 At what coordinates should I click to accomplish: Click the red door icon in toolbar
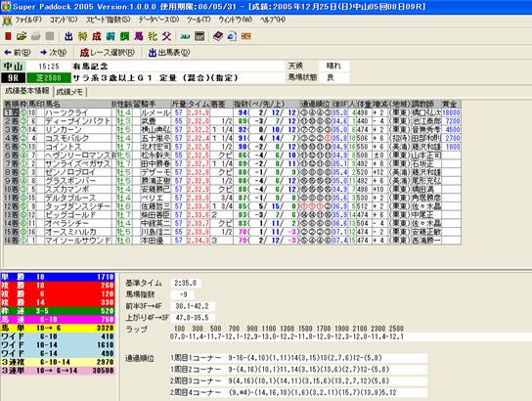coord(8,36)
